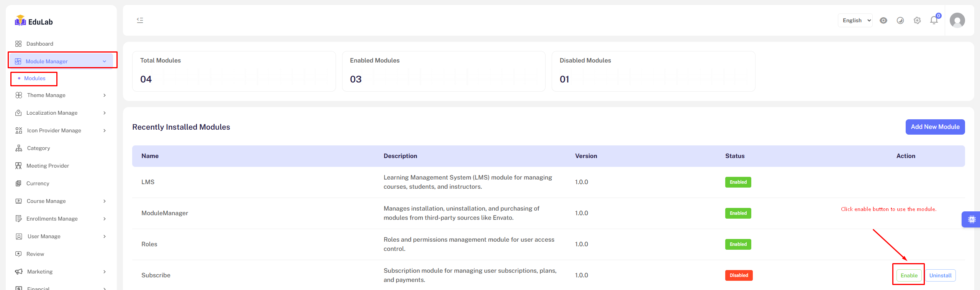
Task: Click the Disabled status badge for Subscribe
Action: pos(738,275)
